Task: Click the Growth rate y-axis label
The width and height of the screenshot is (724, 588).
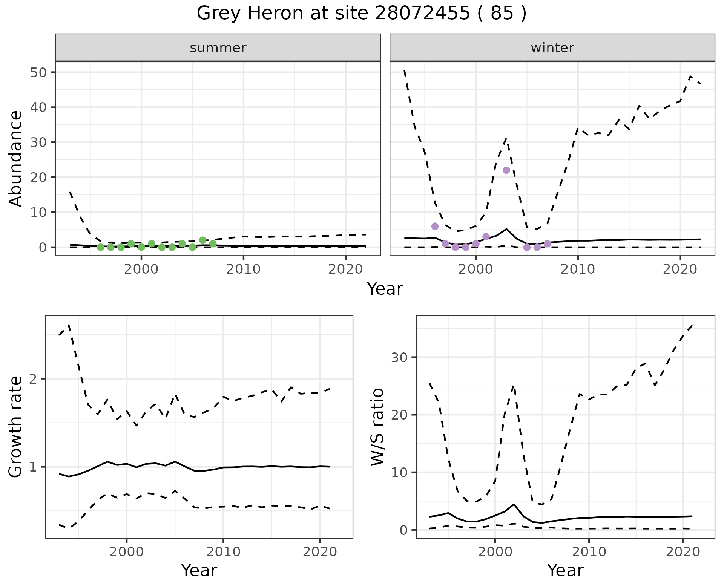Action: coord(16,427)
